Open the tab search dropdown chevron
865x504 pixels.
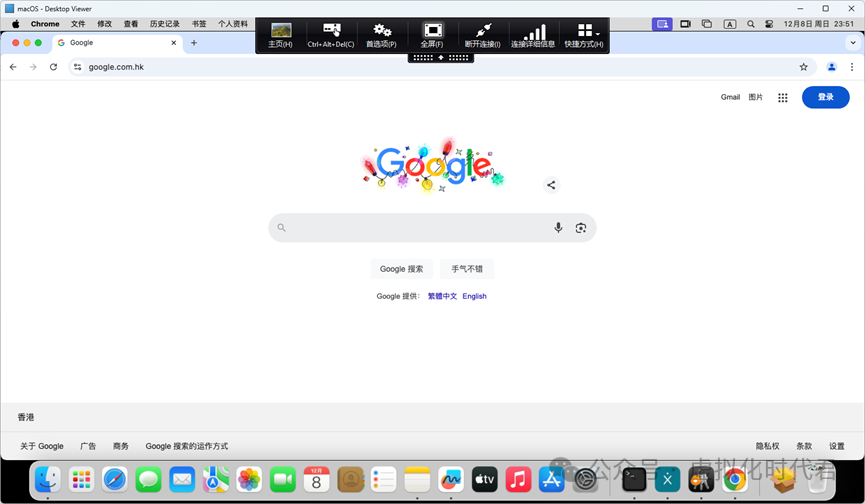point(853,42)
